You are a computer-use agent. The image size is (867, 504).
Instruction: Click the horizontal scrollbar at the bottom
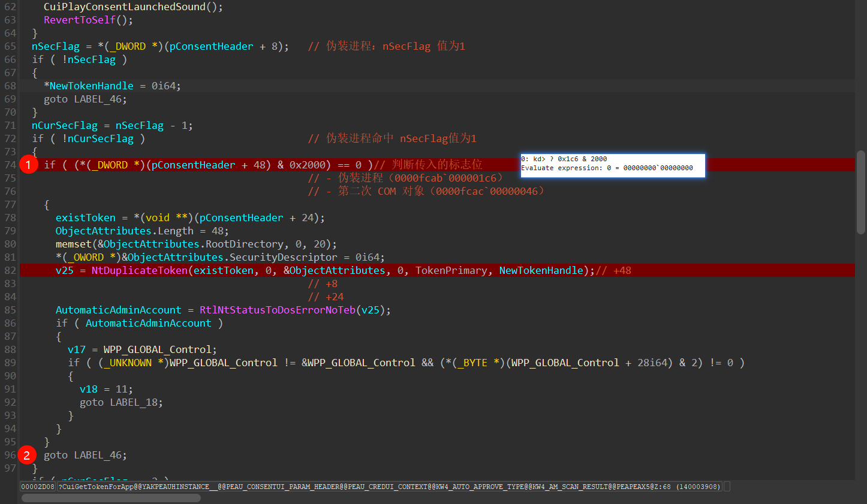coord(111,497)
